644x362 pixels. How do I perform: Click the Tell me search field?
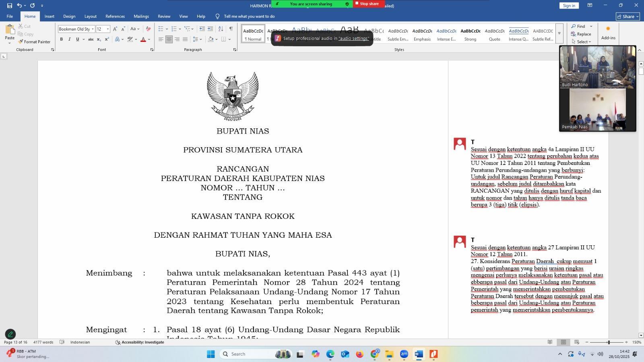(249, 16)
